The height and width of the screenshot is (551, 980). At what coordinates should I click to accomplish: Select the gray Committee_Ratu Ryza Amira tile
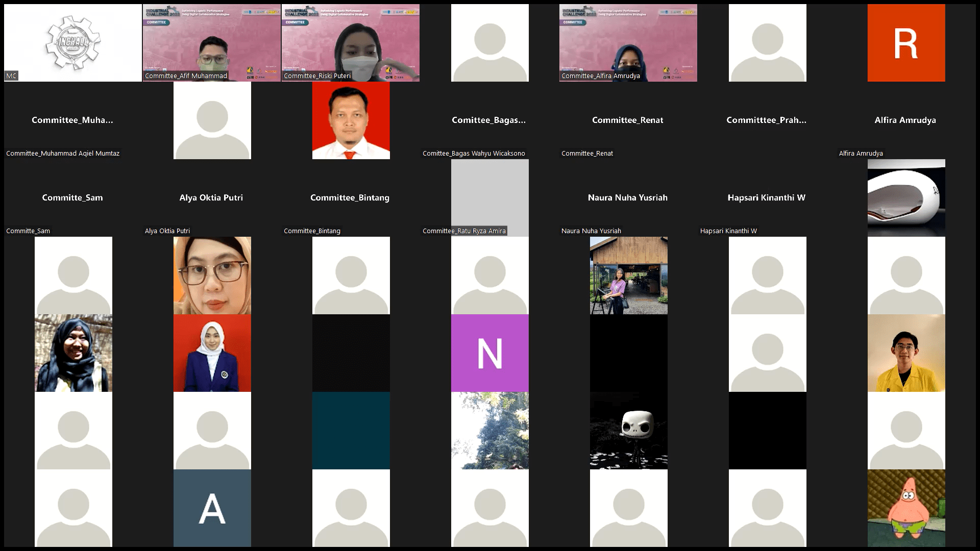(x=489, y=198)
